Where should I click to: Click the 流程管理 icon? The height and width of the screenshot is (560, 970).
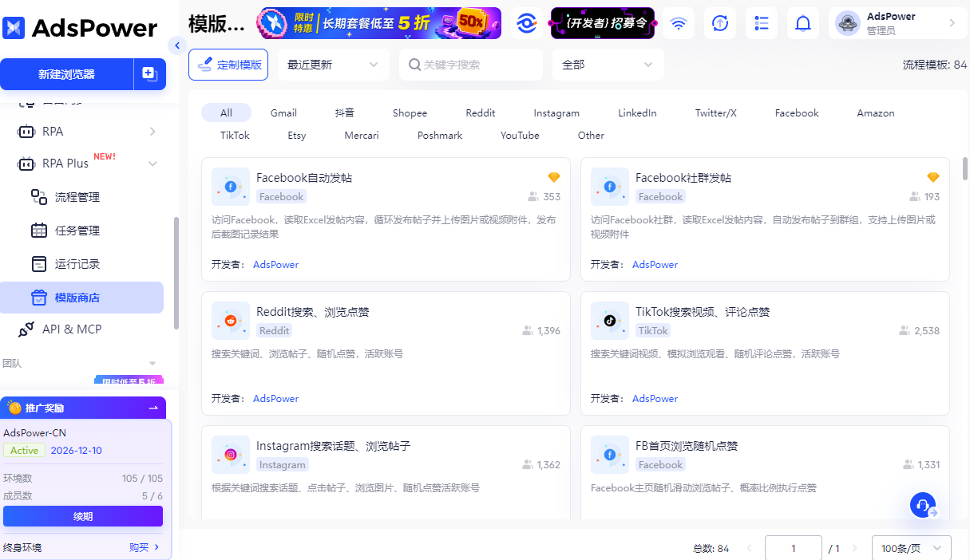(x=39, y=197)
